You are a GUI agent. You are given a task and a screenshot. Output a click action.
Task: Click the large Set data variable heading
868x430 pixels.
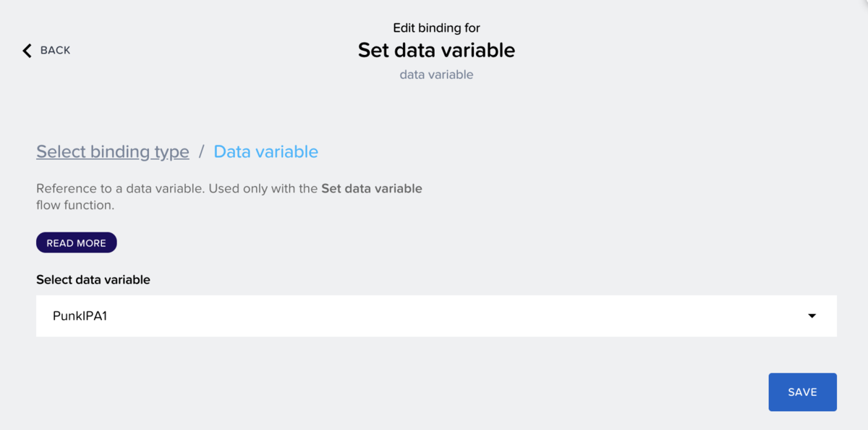[436, 50]
